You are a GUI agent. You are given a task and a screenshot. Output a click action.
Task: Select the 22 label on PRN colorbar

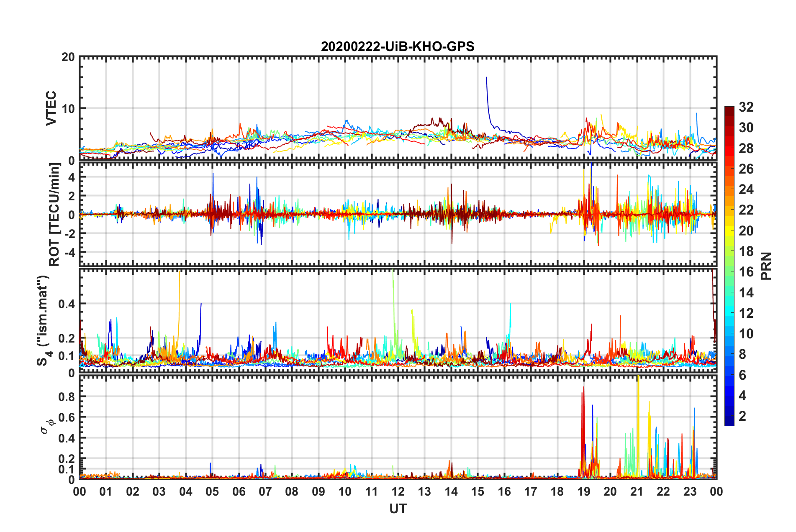point(746,210)
